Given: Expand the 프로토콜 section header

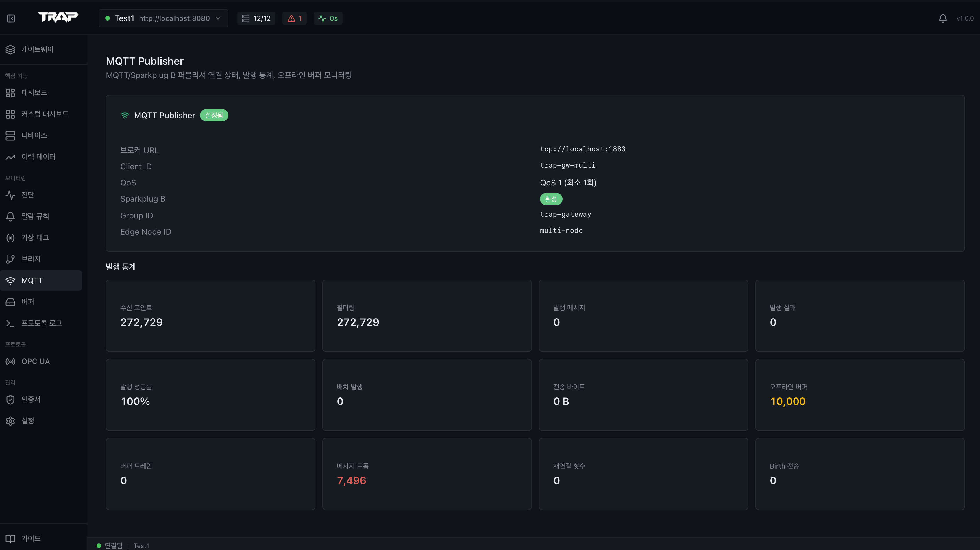Looking at the screenshot, I should 16,344.
